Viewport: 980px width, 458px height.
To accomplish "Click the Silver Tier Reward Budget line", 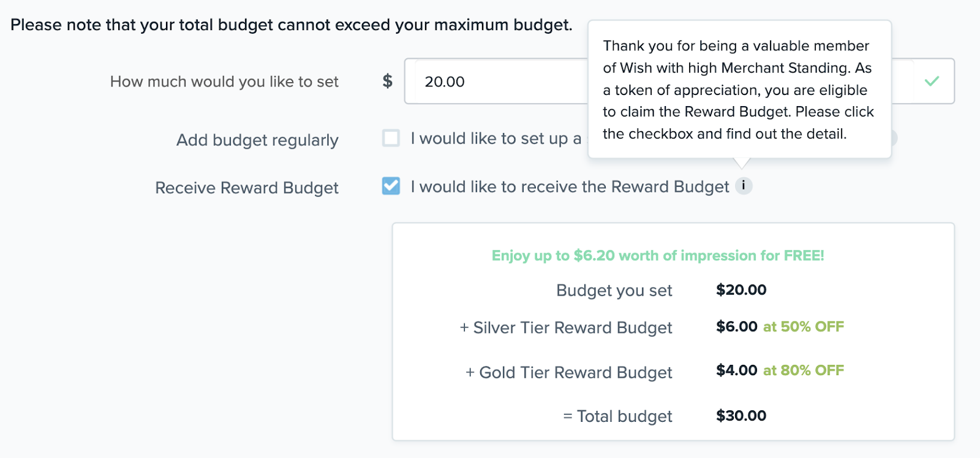I will click(566, 328).
